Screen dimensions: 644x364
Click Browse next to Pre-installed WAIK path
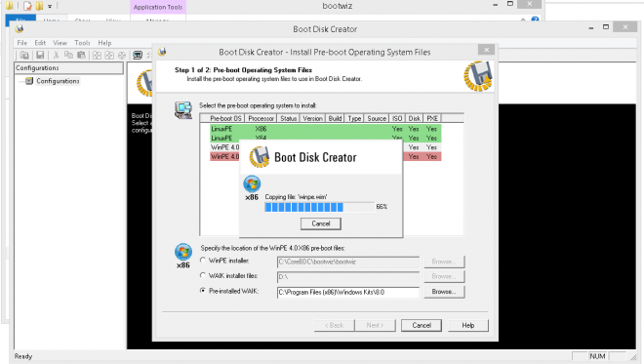[444, 292]
